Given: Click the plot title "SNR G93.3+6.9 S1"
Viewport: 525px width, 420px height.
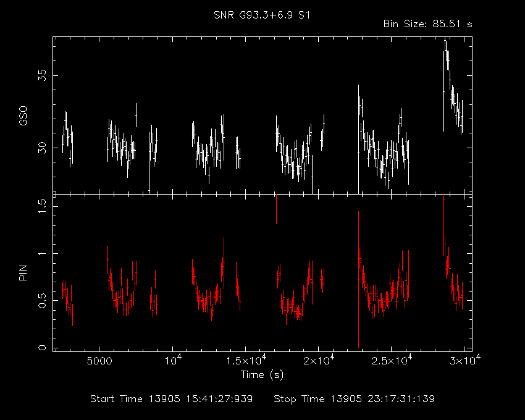Looking at the screenshot, I should (262, 15).
